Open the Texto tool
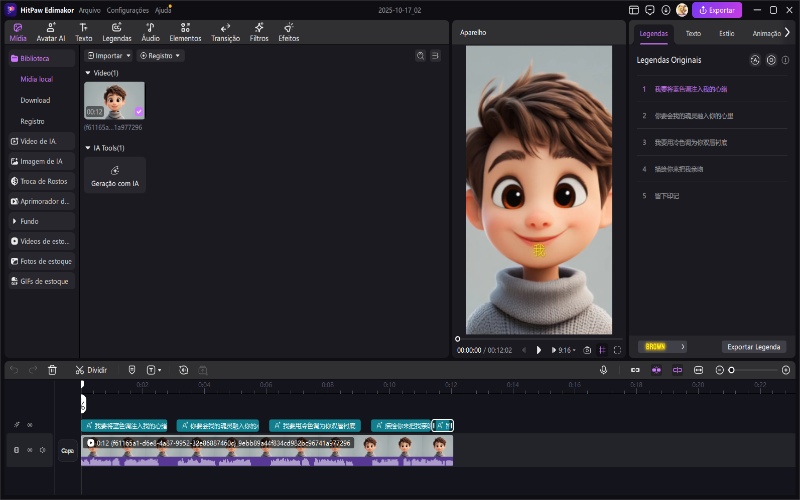This screenshot has width=800, height=500. 84,32
